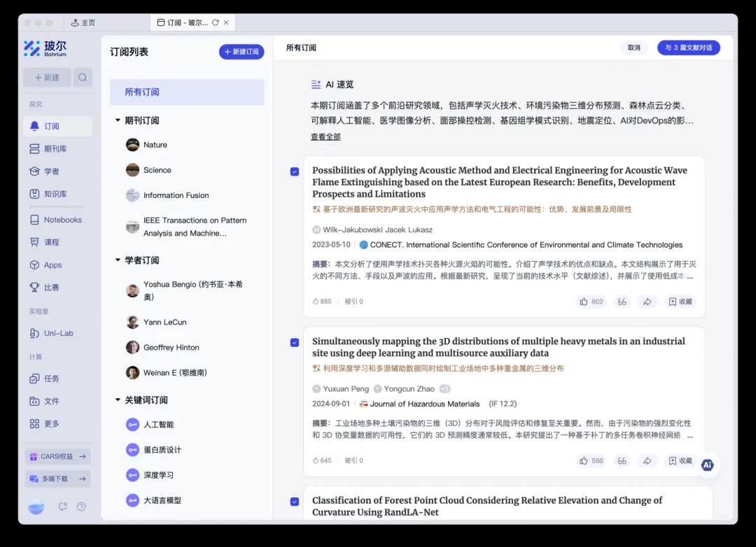
Task: Switch to the 主页 tab
Action: point(83,23)
